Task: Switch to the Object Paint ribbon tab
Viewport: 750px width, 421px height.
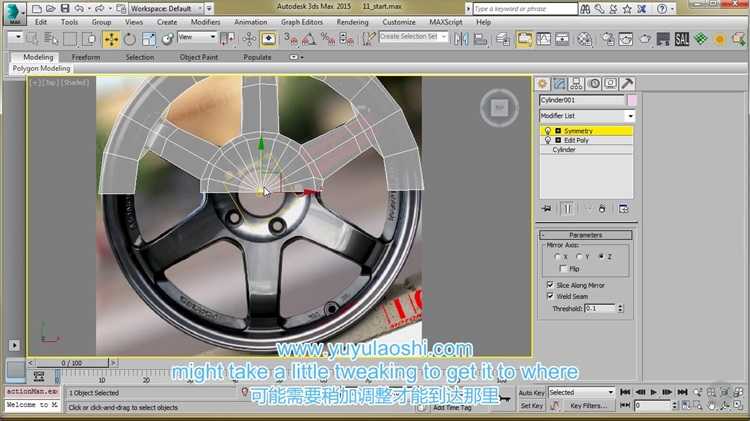Action: coord(199,57)
